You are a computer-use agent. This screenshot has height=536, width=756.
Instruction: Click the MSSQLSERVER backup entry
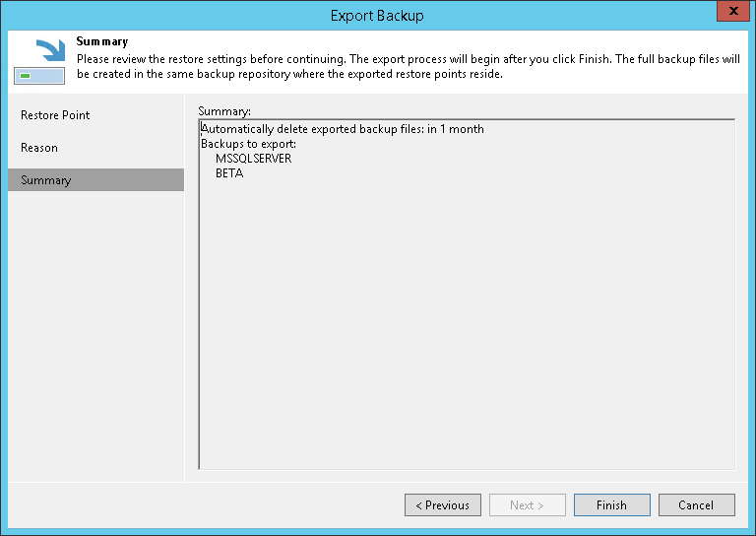pyautogui.click(x=253, y=159)
